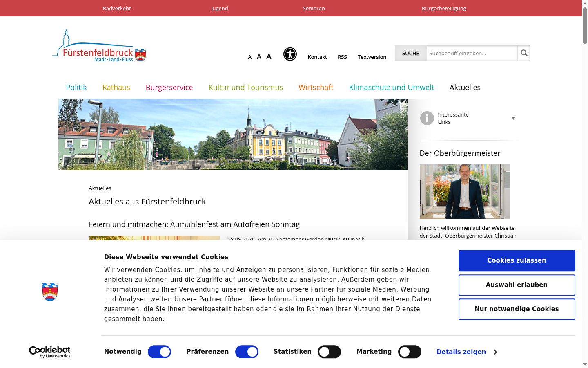Click the Cookiebot by Usercentrics logo

pos(50,352)
